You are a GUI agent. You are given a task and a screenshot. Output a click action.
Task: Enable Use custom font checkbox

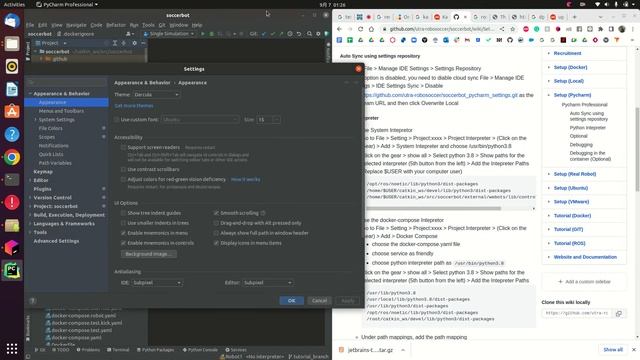(117, 120)
